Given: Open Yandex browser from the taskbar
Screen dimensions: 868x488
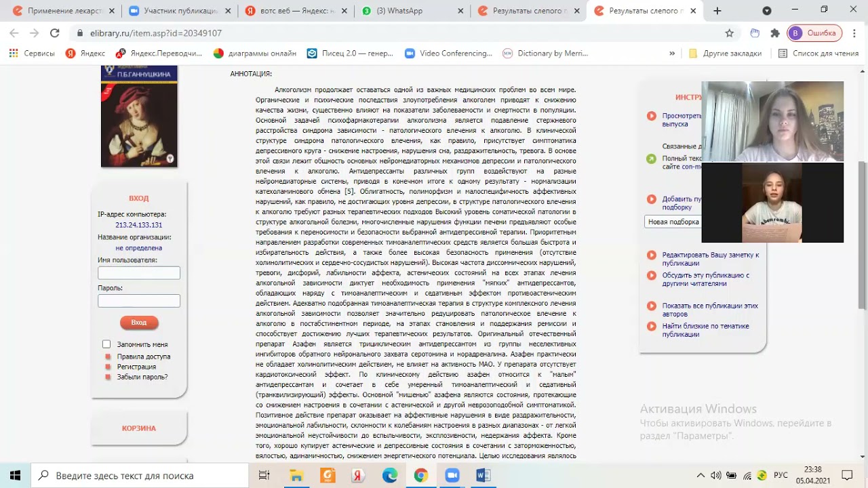Looking at the screenshot, I should coord(359,476).
